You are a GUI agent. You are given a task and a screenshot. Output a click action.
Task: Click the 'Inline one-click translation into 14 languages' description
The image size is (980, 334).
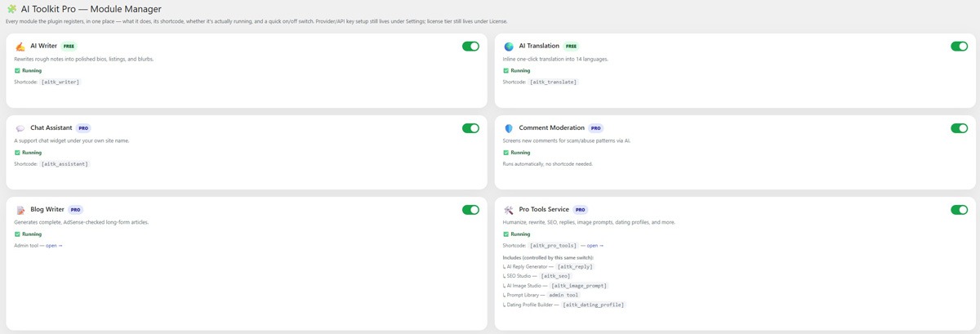(555, 59)
